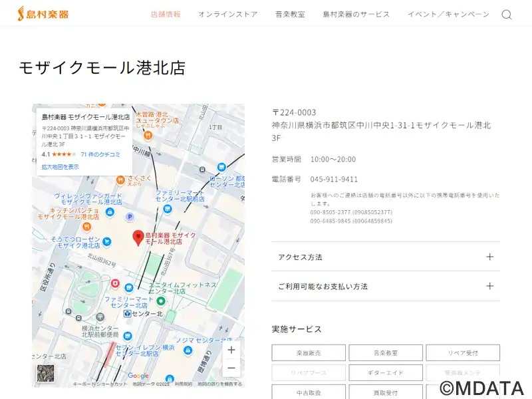This screenshot has width=532, height=399.
Task: Click the 中古取扱 service button
Action: (309, 392)
